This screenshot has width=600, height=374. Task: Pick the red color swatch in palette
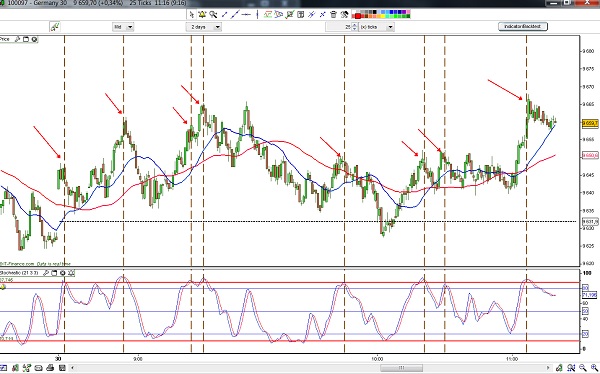358,16
